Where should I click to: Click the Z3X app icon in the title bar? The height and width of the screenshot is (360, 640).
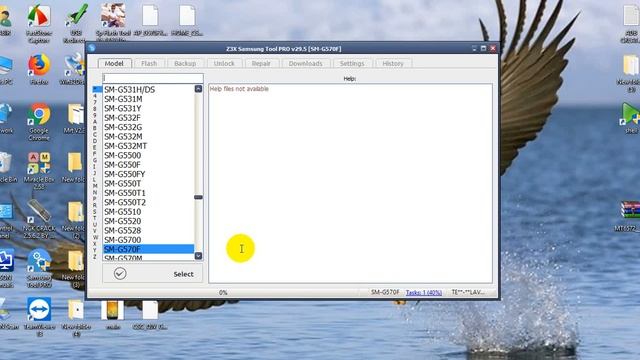[x=92, y=48]
